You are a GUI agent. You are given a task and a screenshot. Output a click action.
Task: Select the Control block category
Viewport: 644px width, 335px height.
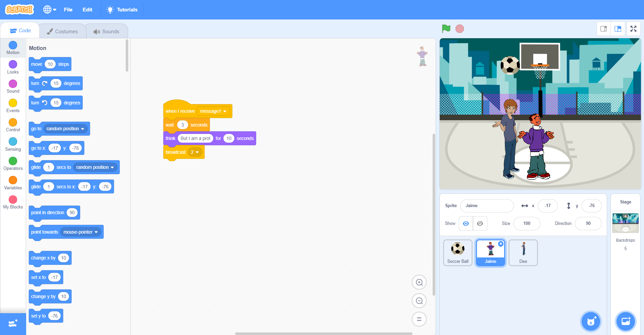(x=13, y=125)
